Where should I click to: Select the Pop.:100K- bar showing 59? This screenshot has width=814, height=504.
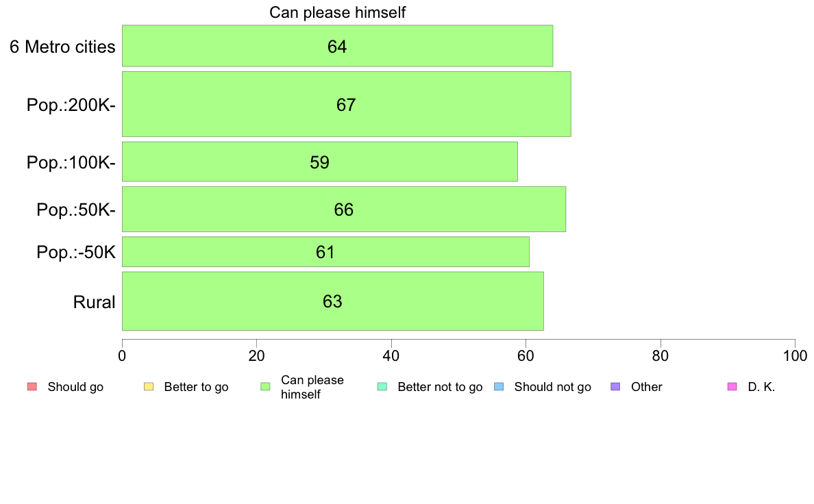point(319,162)
